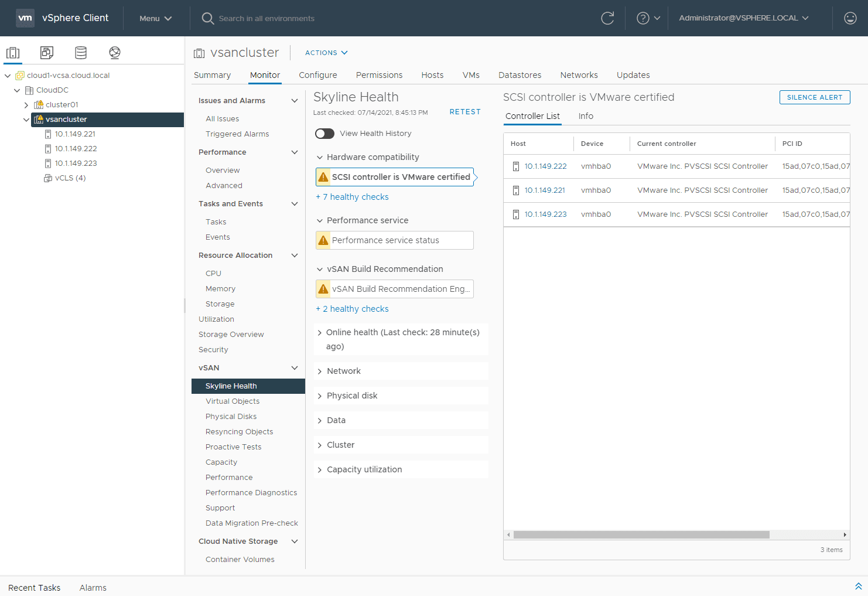
Task: Switch to the Configure tab
Action: click(317, 75)
